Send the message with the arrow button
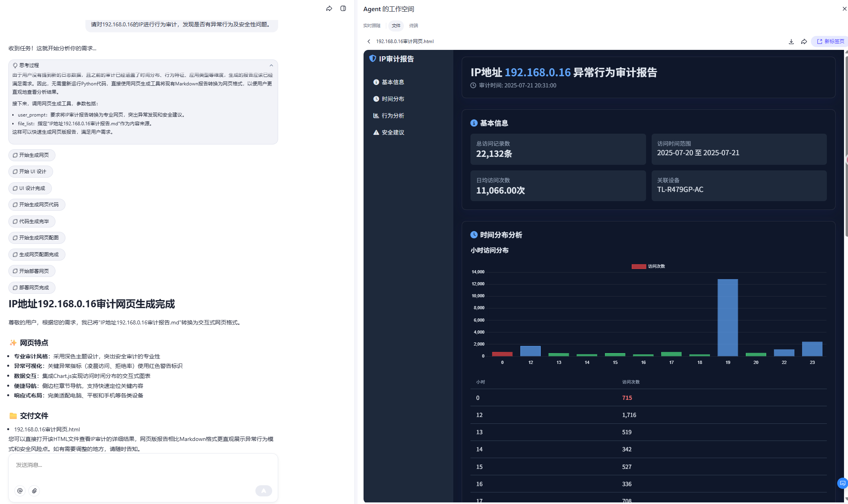 point(263,491)
